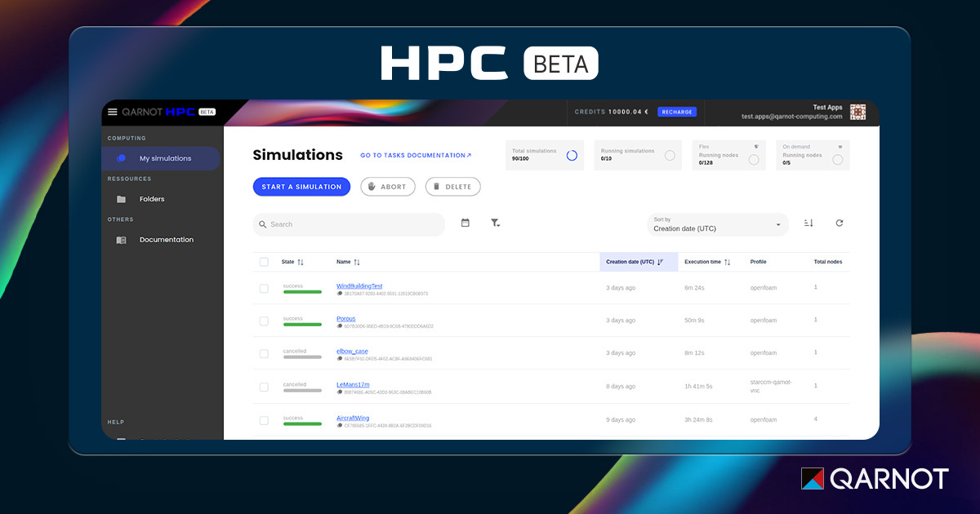Copy the WindBuildingTest UUID icon
This screenshot has width=980, height=514.
(340, 294)
